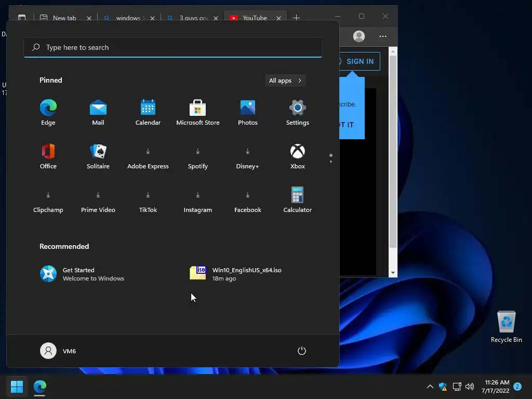Close the YouTube tab in Edge
Viewport: 532px width, 399px height.
278,18
